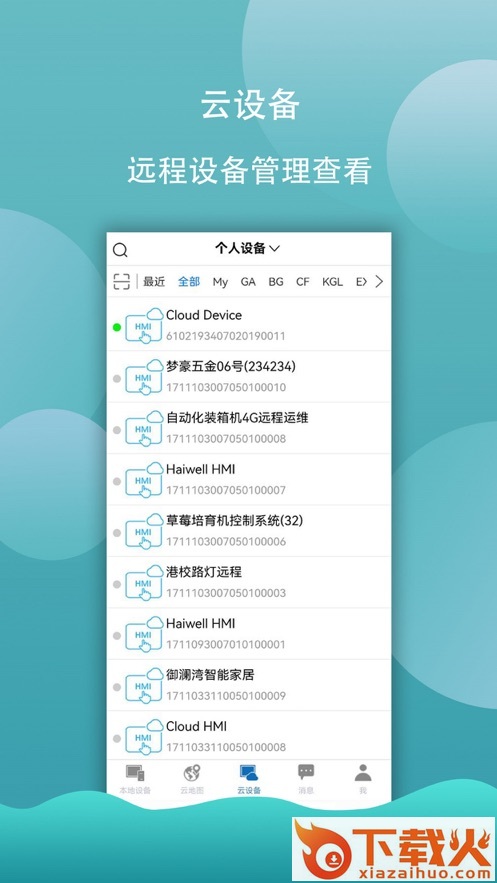The image size is (497, 883).
Task: Tap grey offline dot of 港校路灯远程
Action: point(117,585)
